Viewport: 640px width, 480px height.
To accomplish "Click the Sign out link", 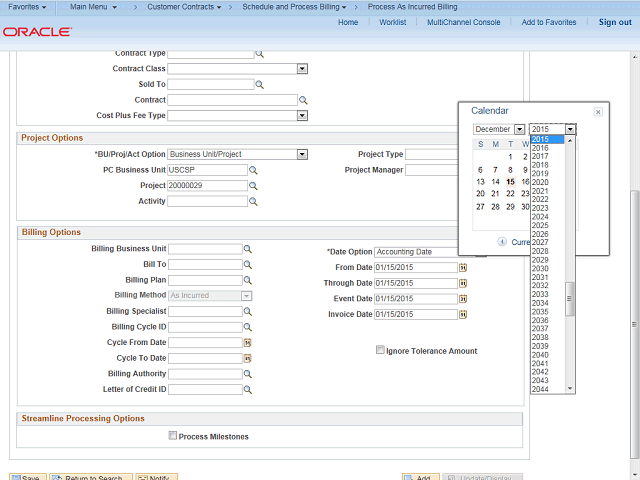I will 615,22.
